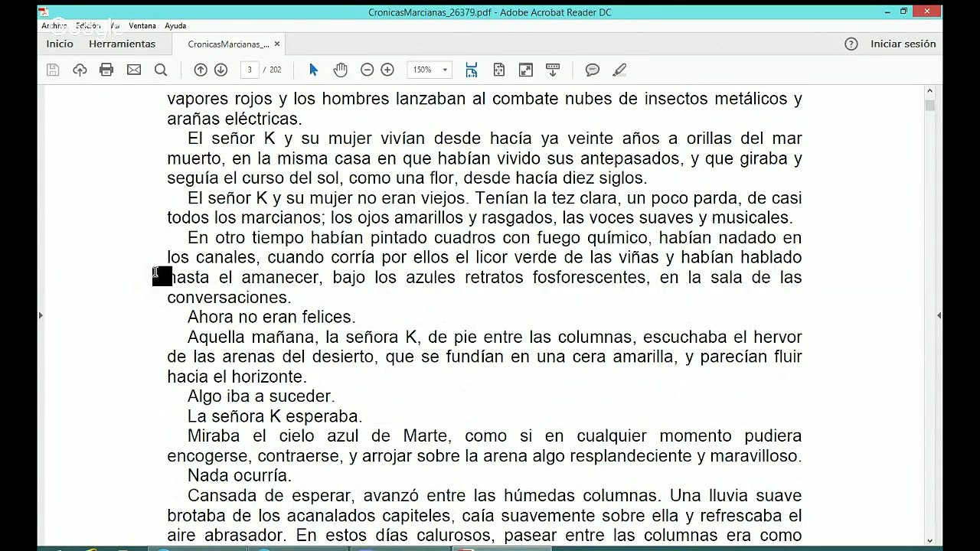Click the read mode keyboard icon
Viewport: 980px width, 551px height.
coord(553,70)
